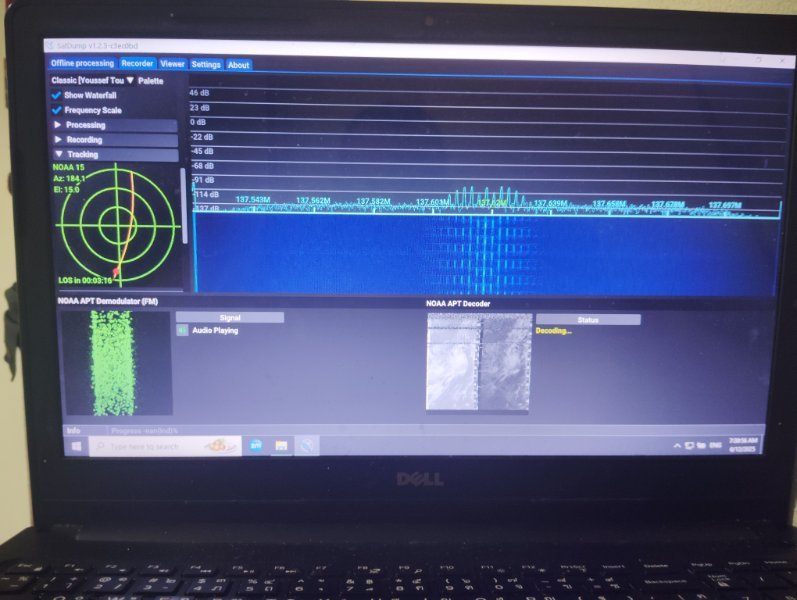
Task: Click the -68 dB scale label
Action: (202, 166)
